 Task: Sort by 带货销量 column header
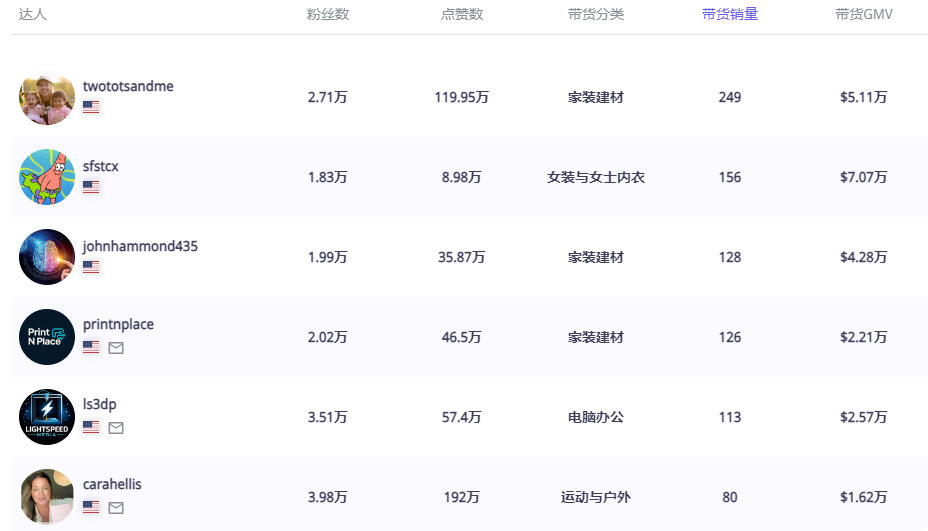coord(729,14)
